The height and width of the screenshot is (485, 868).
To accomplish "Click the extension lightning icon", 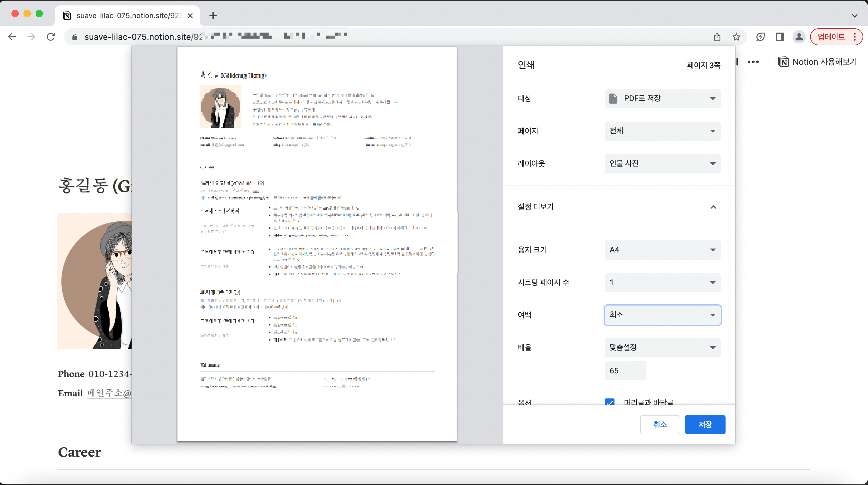I will click(761, 37).
